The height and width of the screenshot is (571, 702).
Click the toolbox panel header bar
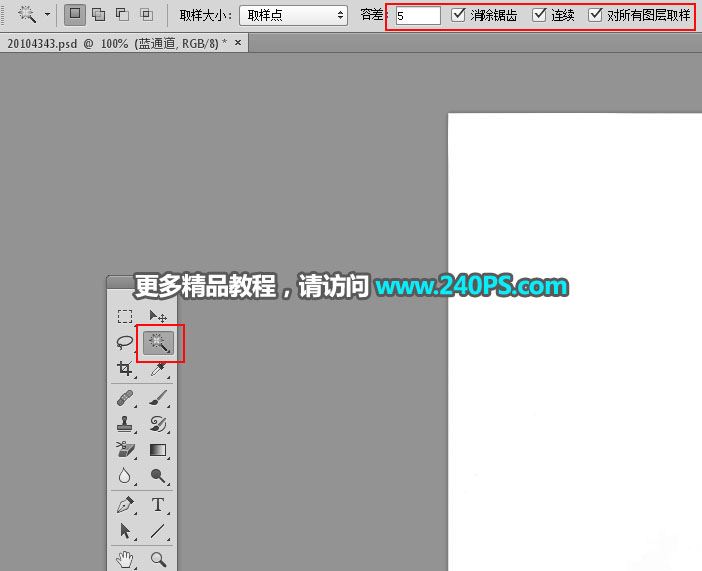[x=142, y=282]
